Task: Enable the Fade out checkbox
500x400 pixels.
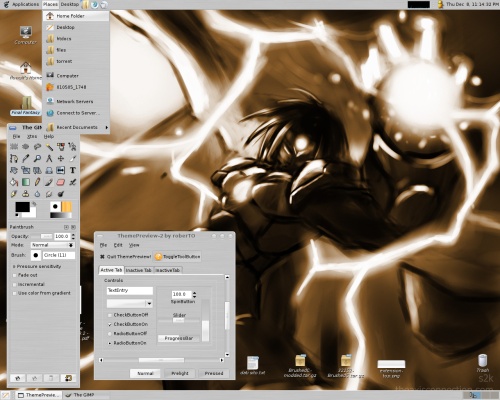Action: click(14, 275)
